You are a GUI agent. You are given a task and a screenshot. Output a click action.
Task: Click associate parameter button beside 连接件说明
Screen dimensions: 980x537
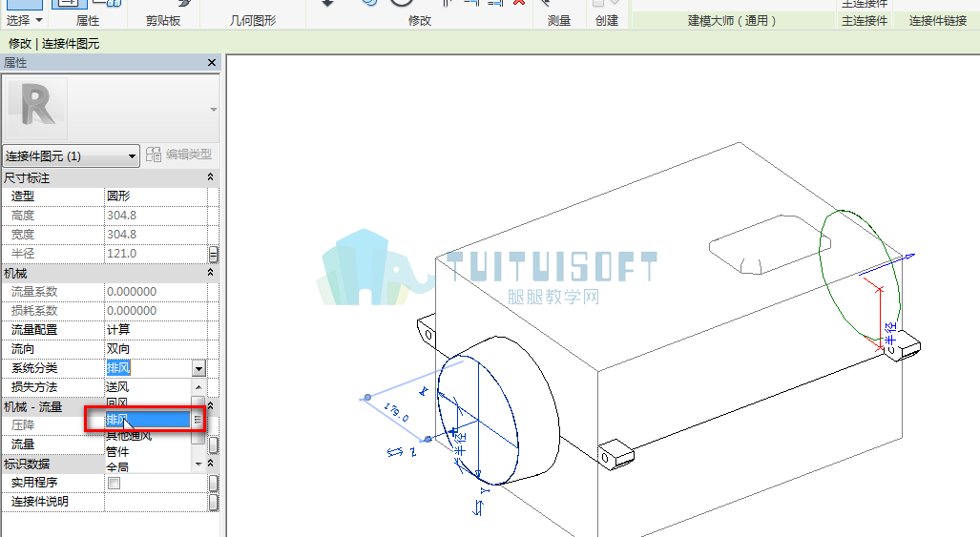pyautogui.click(x=213, y=502)
